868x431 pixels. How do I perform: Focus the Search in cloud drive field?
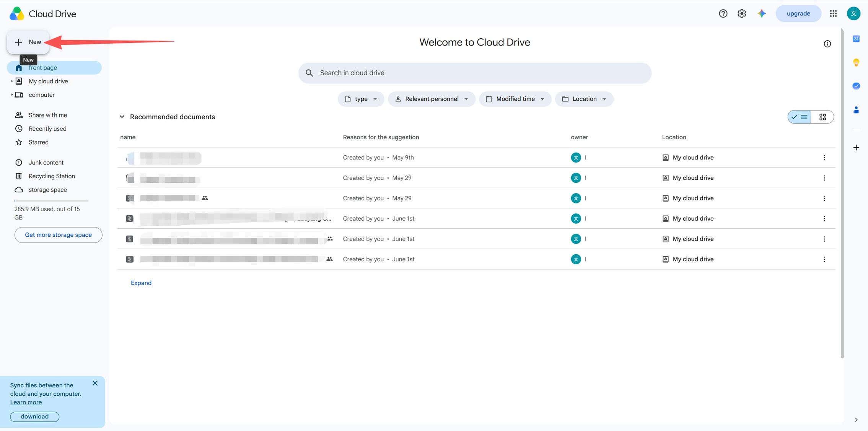(x=475, y=73)
